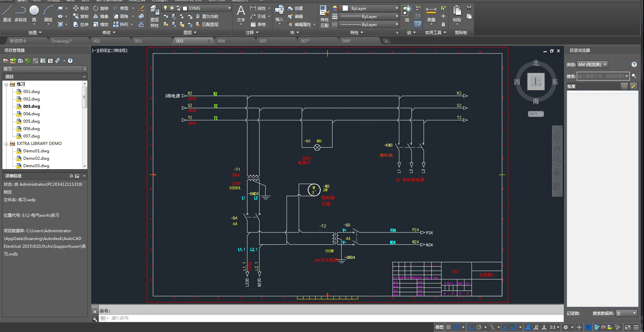The width and height of the screenshot is (644, 332).
Task: Click the Table (表格) tool
Action: click(258, 24)
